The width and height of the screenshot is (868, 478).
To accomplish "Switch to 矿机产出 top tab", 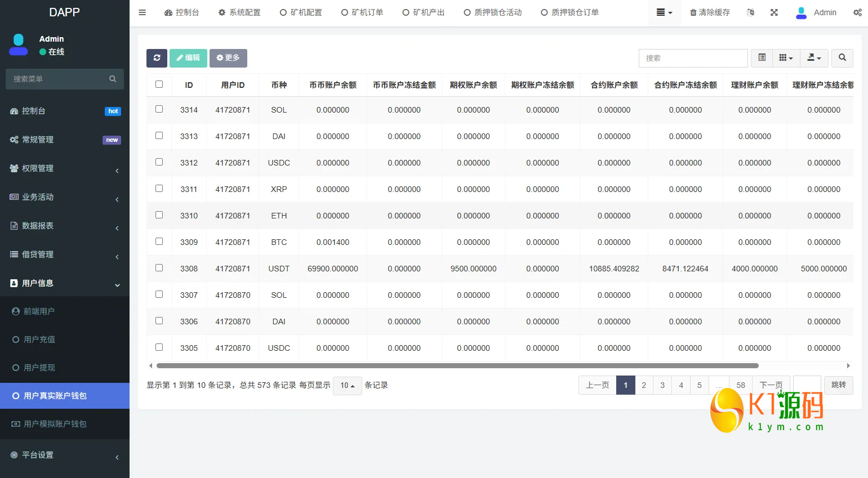I will click(424, 12).
